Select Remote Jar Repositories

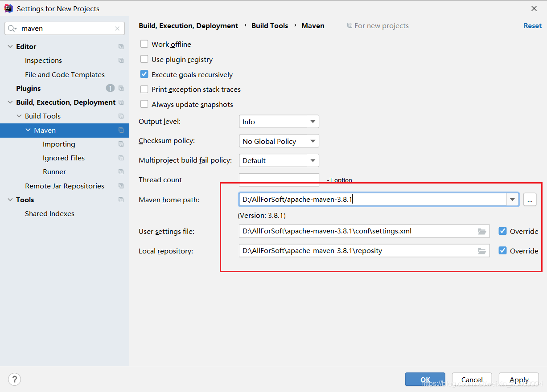coord(65,186)
